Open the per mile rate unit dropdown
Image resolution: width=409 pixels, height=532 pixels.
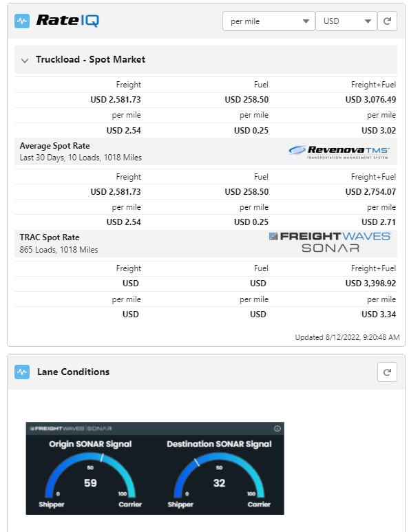(269, 21)
